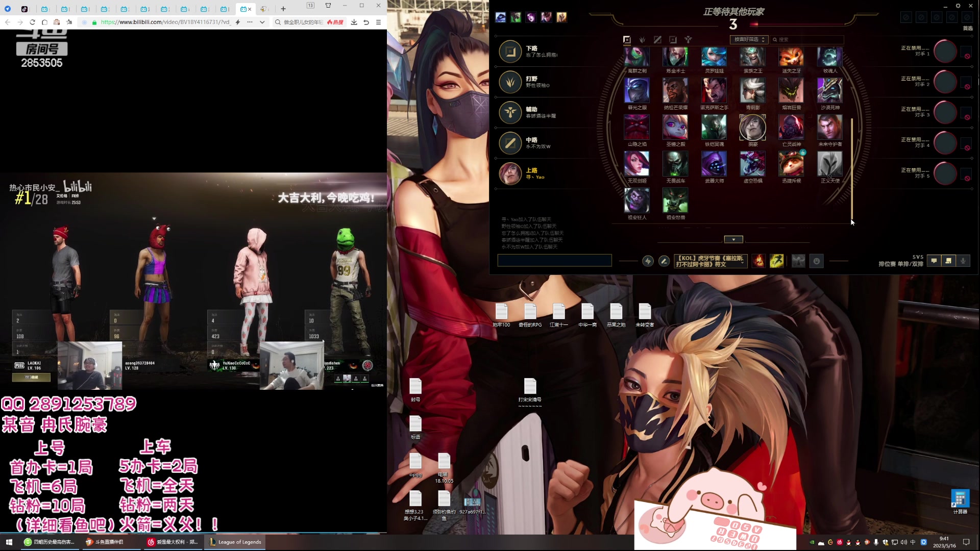Image resolution: width=980 pixels, height=551 pixels.
Task: Pick champion 虚空恐惧
Action: coord(753,164)
